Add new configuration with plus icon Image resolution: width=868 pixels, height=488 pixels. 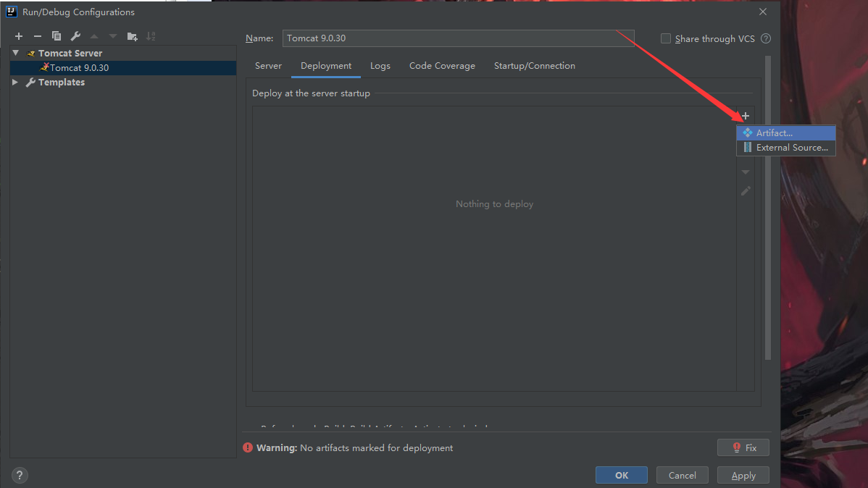19,36
